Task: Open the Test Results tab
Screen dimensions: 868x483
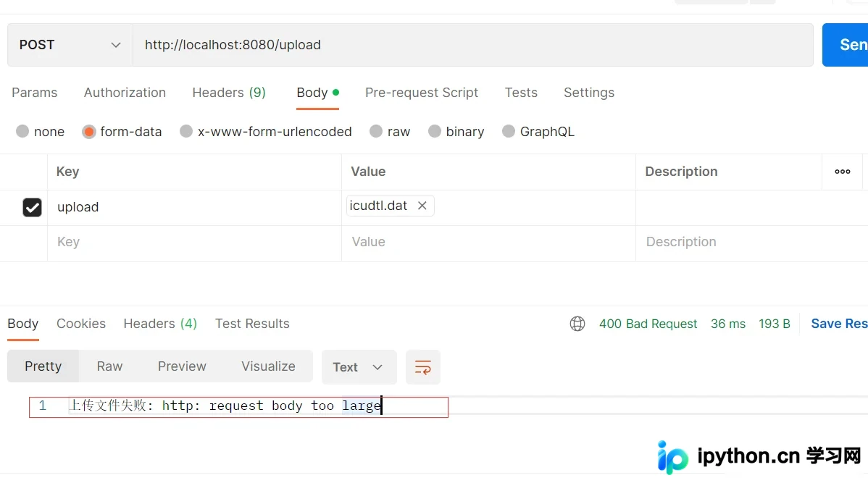Action: click(252, 324)
